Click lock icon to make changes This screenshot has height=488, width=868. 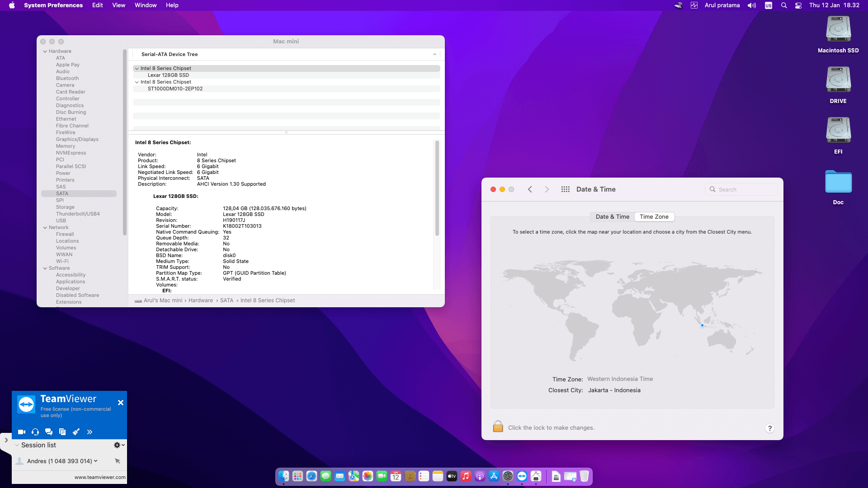[498, 427]
